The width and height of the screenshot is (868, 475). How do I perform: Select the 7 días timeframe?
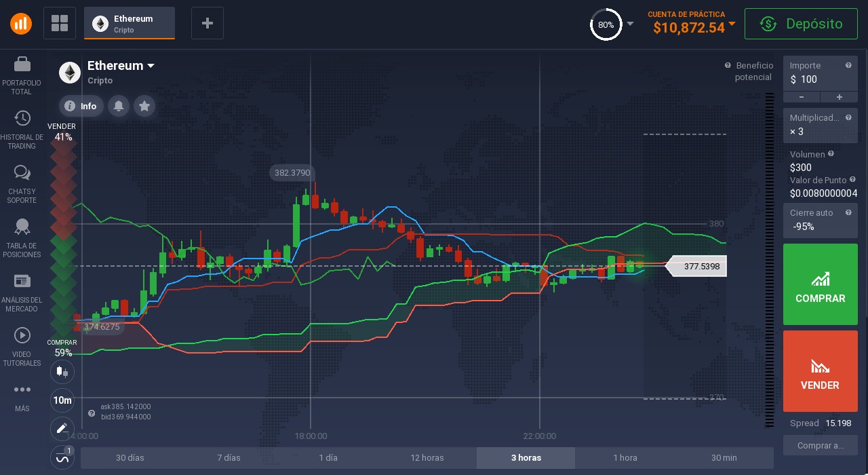click(229, 458)
